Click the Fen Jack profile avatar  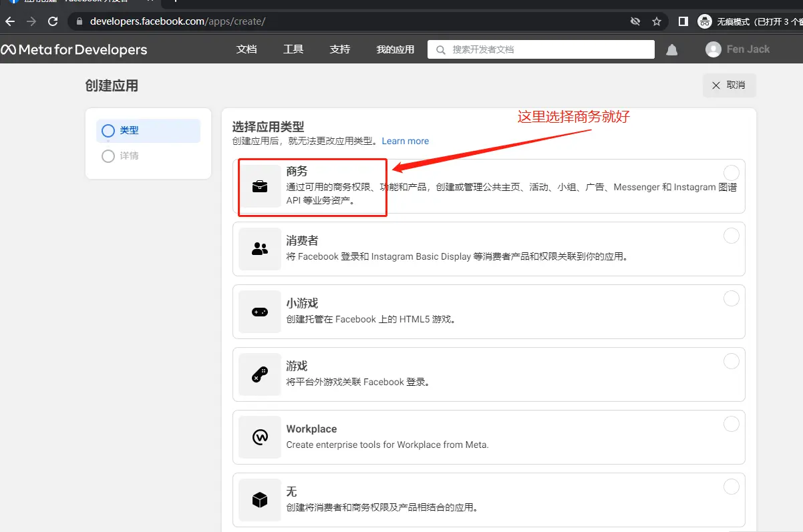click(x=713, y=49)
